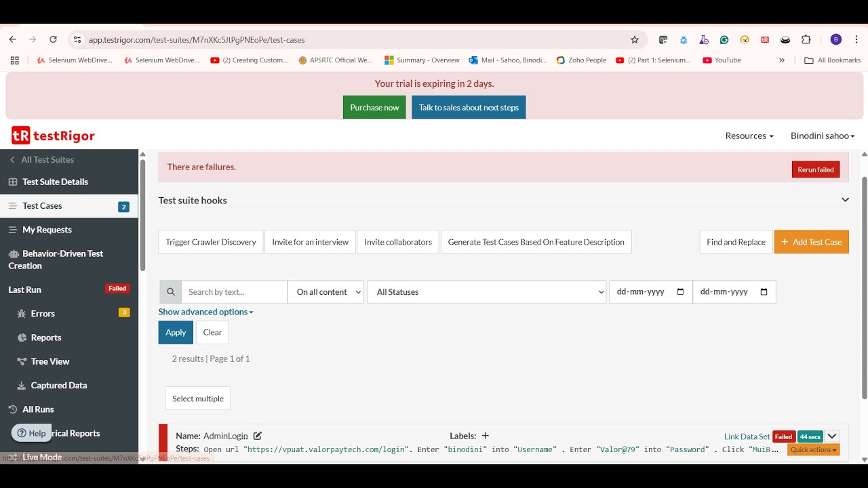Open the YouTube bookmark
The height and width of the screenshot is (488, 868).
[x=722, y=60]
